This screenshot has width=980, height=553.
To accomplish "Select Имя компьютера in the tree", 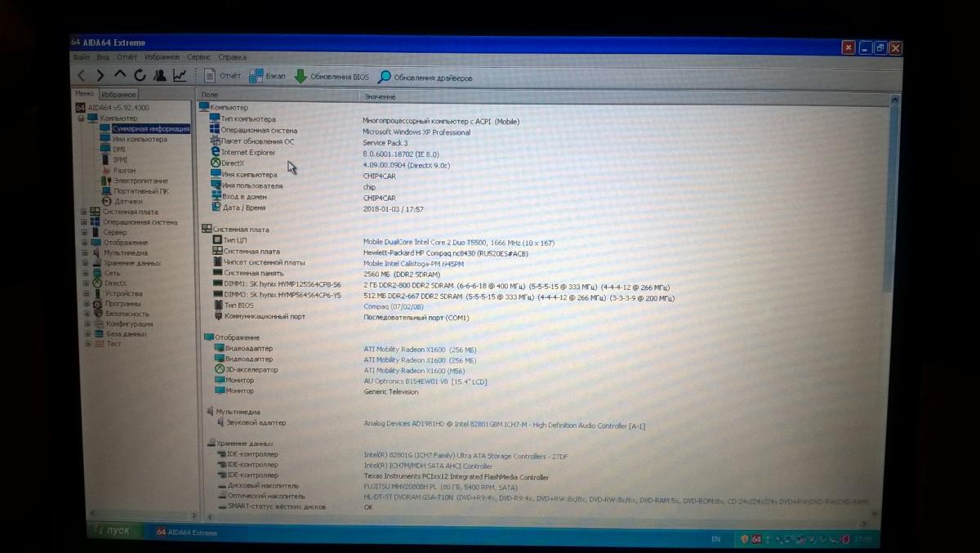I will 140,139.
